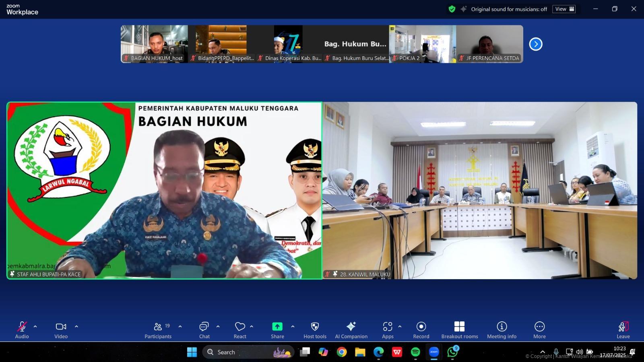Select BAGIAN HUKUM_host thumbnail
Screen dimensions: 644x362
(x=154, y=44)
